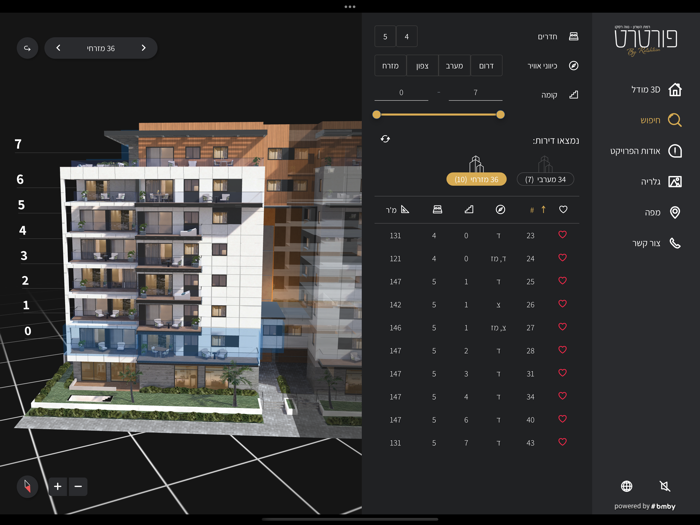Click the globe language icon

[x=626, y=486]
